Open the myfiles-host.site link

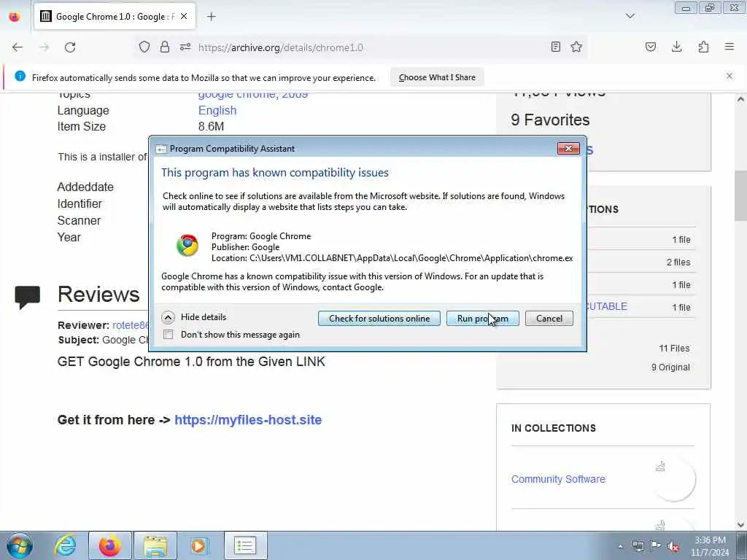pos(248,419)
